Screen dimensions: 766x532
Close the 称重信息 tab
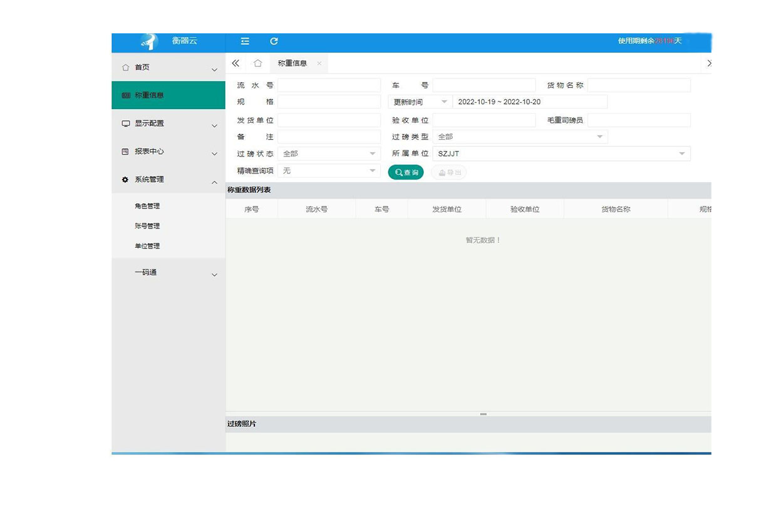319,63
